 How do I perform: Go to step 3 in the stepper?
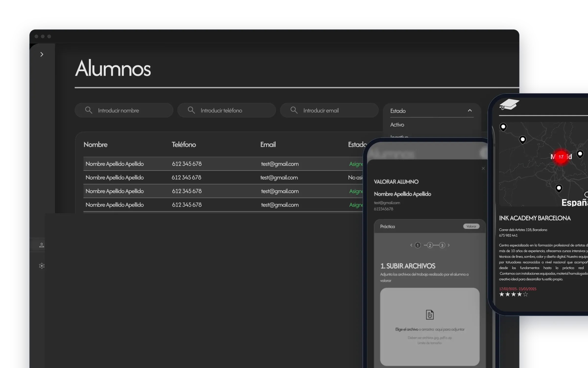442,245
